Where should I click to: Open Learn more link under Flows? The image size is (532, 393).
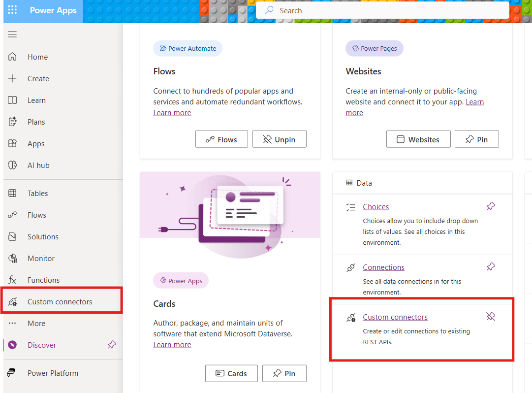[x=172, y=113]
